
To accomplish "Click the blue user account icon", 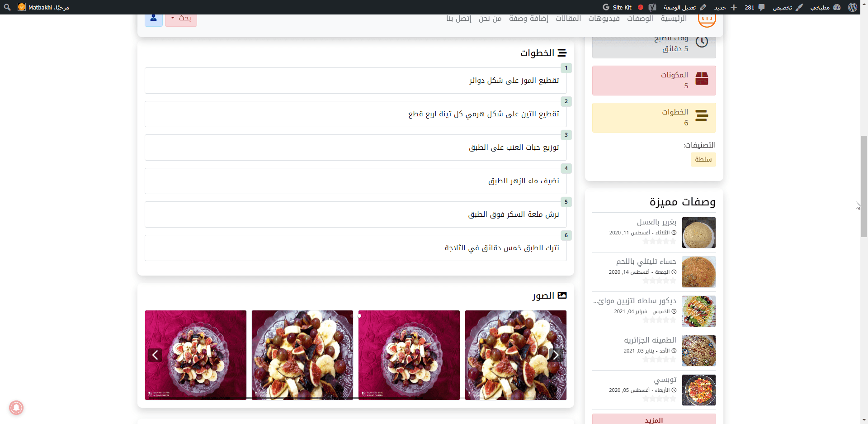I will pyautogui.click(x=154, y=19).
